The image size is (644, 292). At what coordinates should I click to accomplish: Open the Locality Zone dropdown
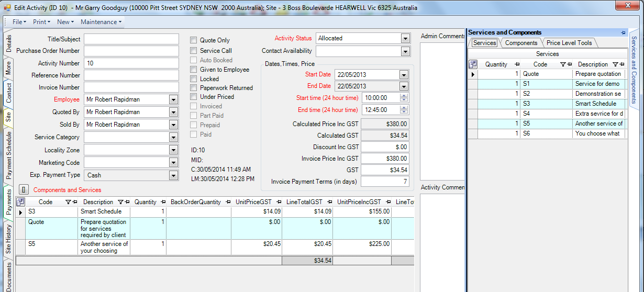pyautogui.click(x=173, y=150)
